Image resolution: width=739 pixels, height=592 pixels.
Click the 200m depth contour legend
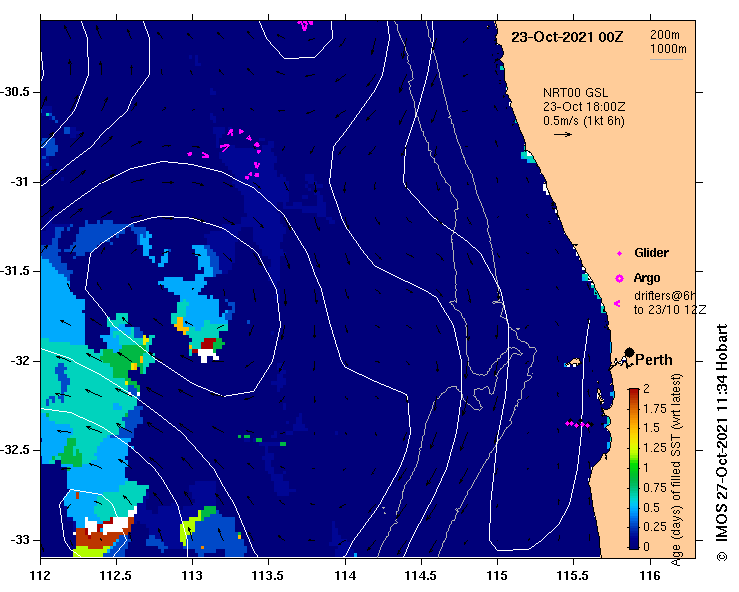pos(665,35)
